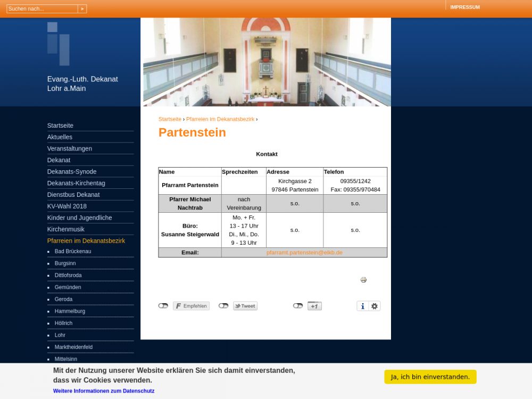Screen dimensions: 532x399
Task: Open Kirchenmusik in the sidebar menu
Action: (66, 229)
